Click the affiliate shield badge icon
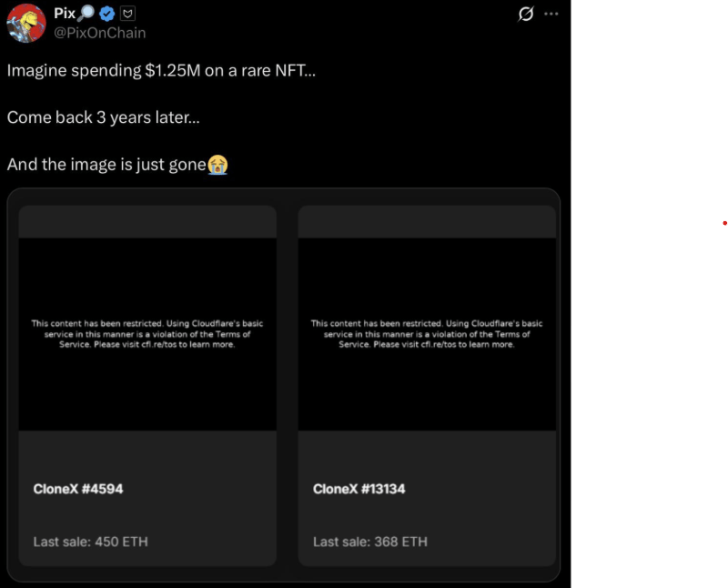 (x=127, y=14)
